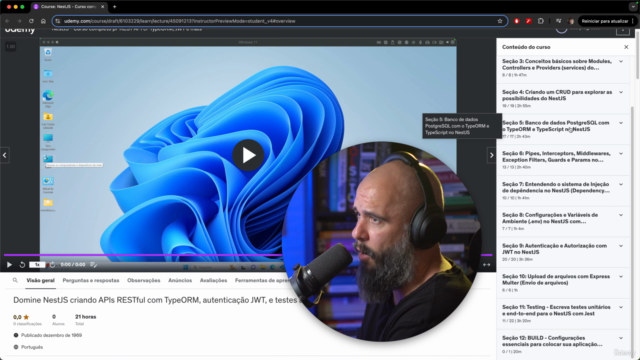This screenshot has width=640, height=360.
Task: Expand Seção 9 Autenticação e Autorização chevron
Action: click(621, 246)
